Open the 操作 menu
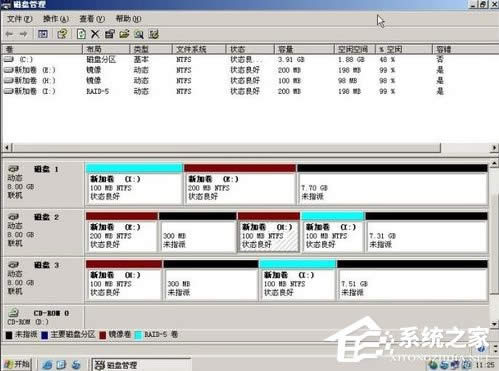This screenshot has width=499, height=371. click(x=56, y=19)
